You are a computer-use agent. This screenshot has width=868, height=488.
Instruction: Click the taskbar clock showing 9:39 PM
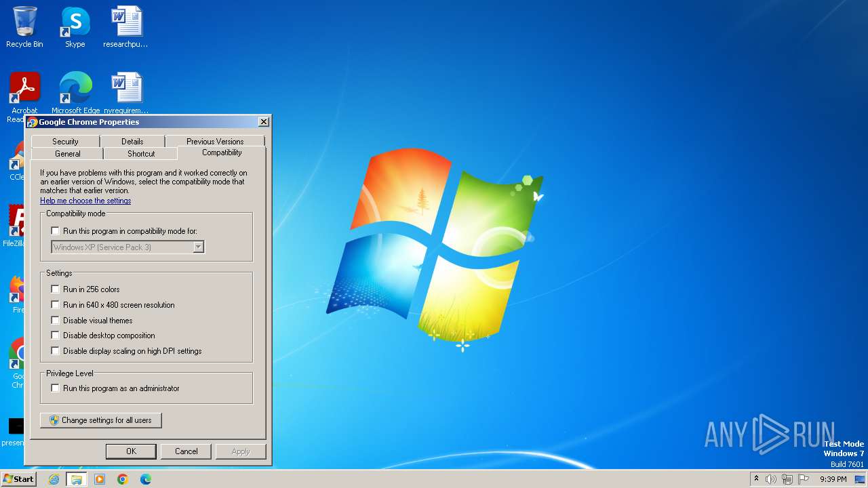[833, 479]
